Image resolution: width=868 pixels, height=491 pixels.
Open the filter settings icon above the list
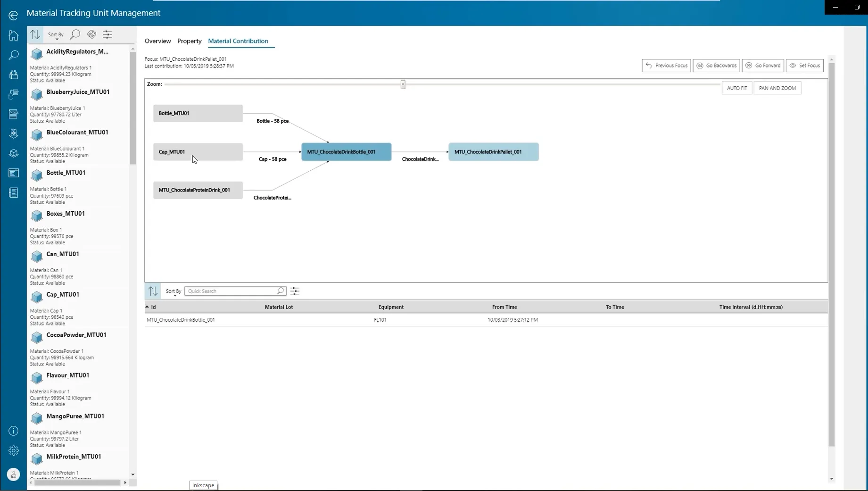[107, 34]
